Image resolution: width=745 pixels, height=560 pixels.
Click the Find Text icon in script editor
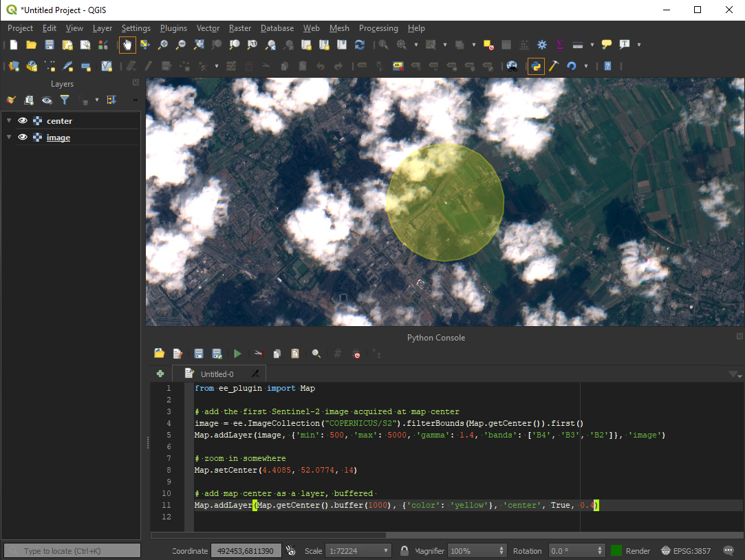click(316, 354)
